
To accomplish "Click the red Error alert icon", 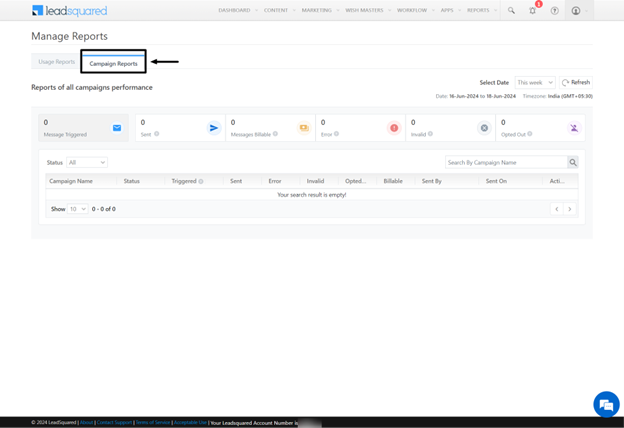I will [x=394, y=128].
